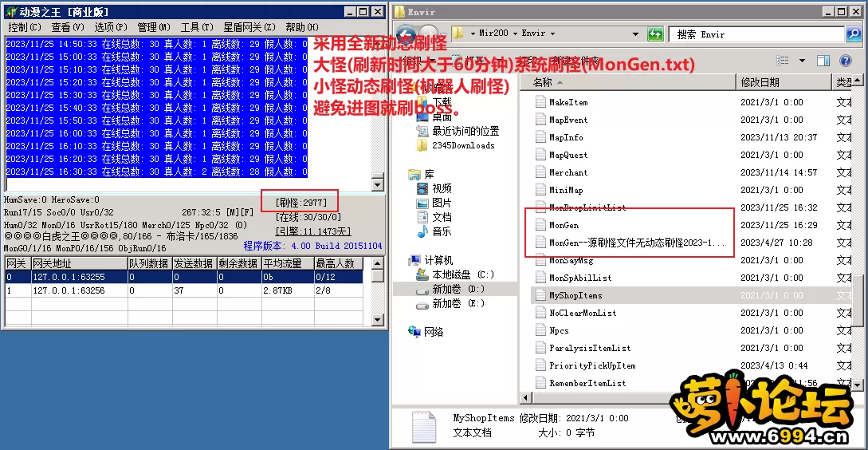868x450 pixels.
Task: Click the MiniMap file icon
Action: point(540,190)
